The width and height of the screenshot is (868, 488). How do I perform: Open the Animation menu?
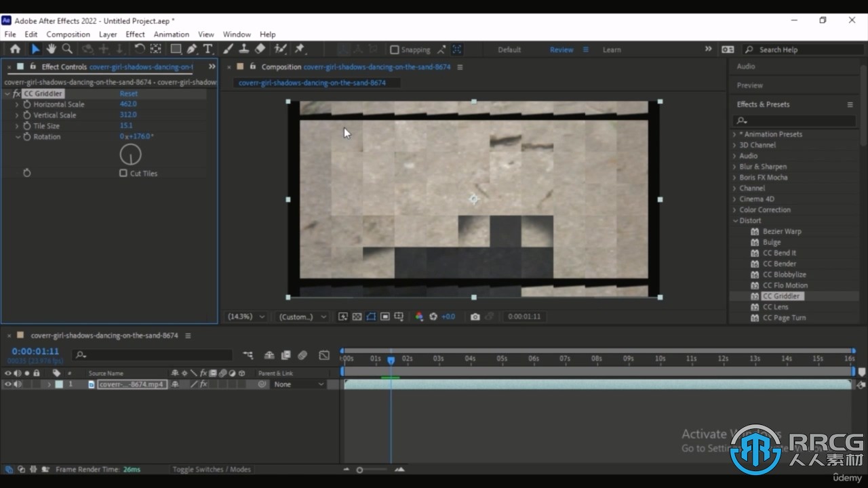coord(172,34)
